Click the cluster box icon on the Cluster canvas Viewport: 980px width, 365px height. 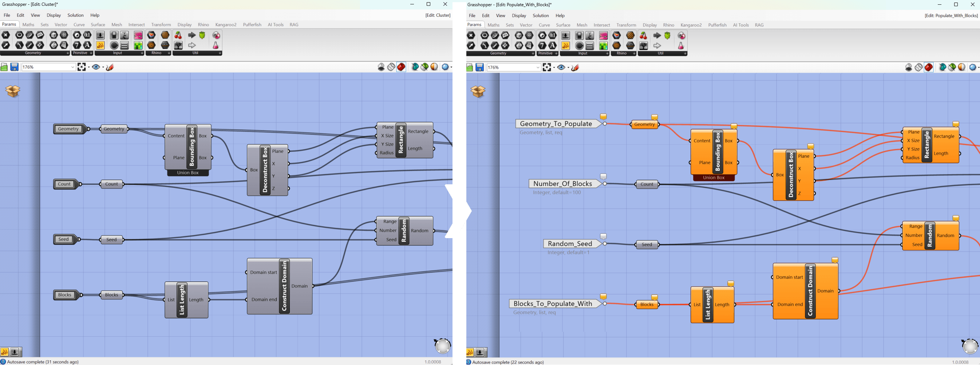[13, 91]
